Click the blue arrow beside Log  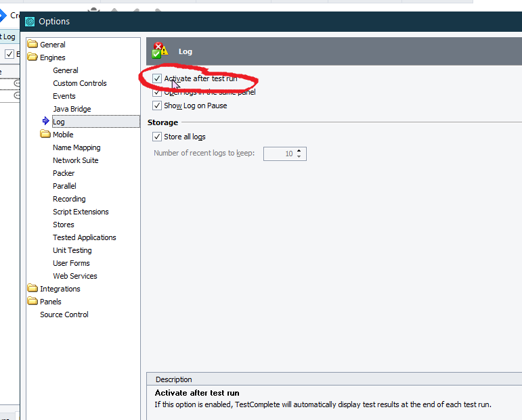[x=46, y=122]
